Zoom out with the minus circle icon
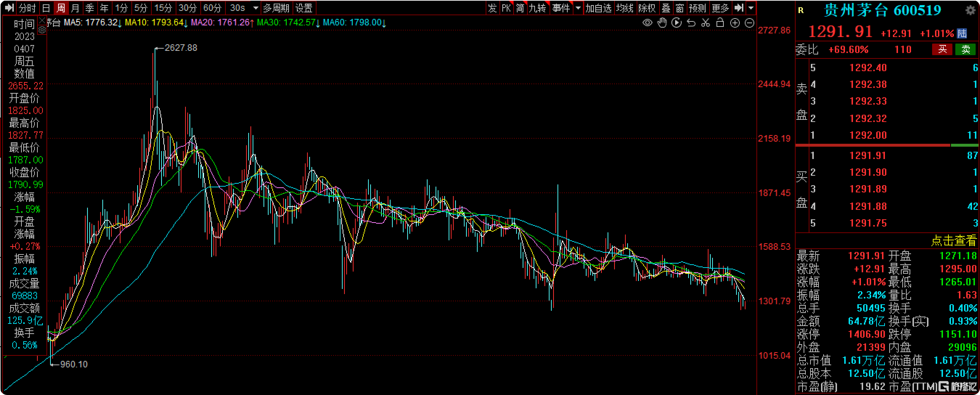Screen dimensions: 980x395 [750, 23]
